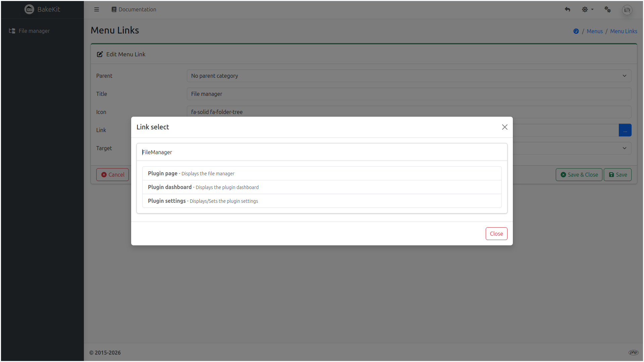Click the BakeKit logo icon
Image resolution: width=644 pixels, height=362 pixels.
coord(30,9)
